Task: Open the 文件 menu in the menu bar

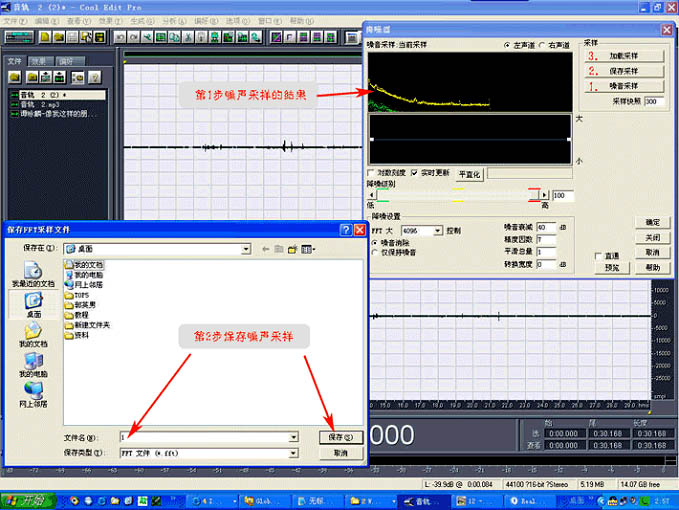Action: [16, 21]
